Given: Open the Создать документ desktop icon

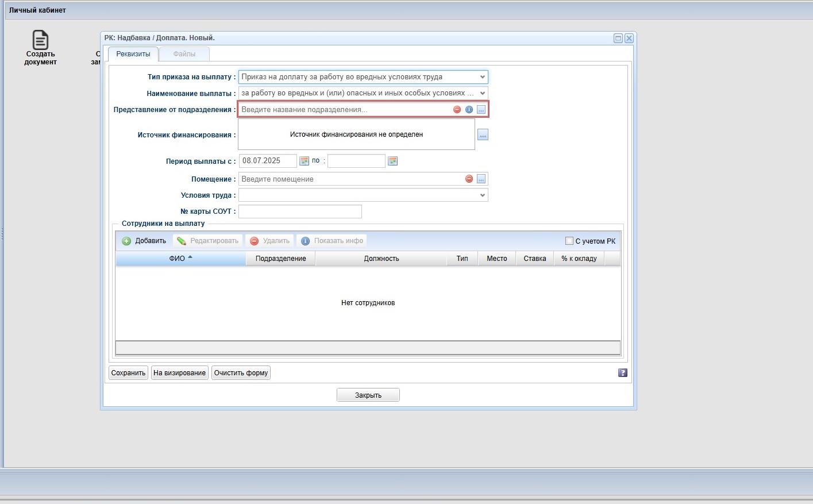Looking at the screenshot, I should point(40,48).
